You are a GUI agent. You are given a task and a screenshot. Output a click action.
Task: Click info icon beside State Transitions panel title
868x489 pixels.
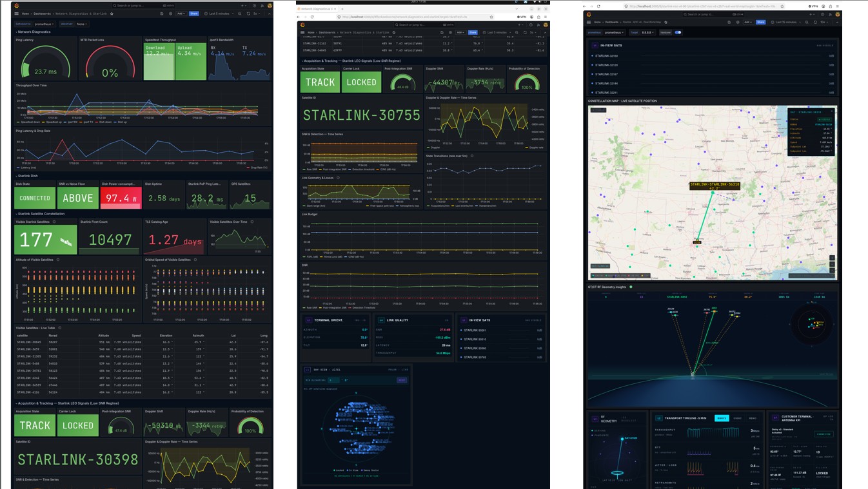(472, 156)
